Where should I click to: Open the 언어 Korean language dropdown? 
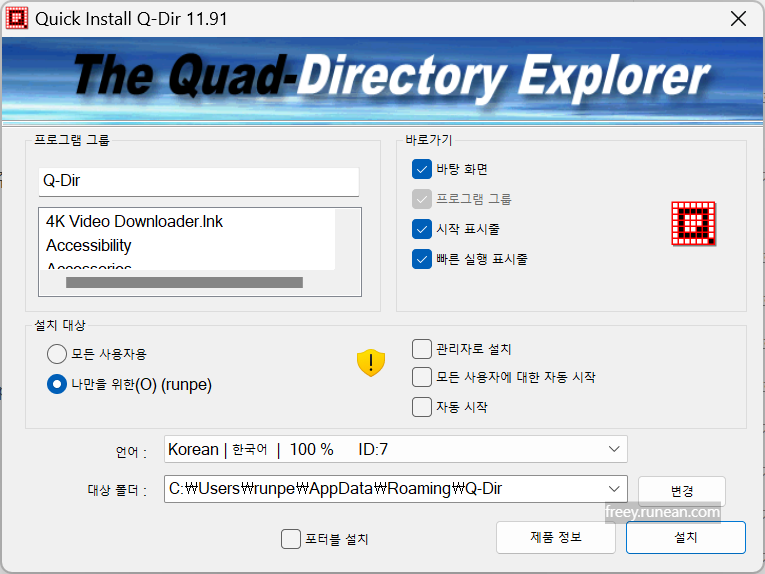396,449
